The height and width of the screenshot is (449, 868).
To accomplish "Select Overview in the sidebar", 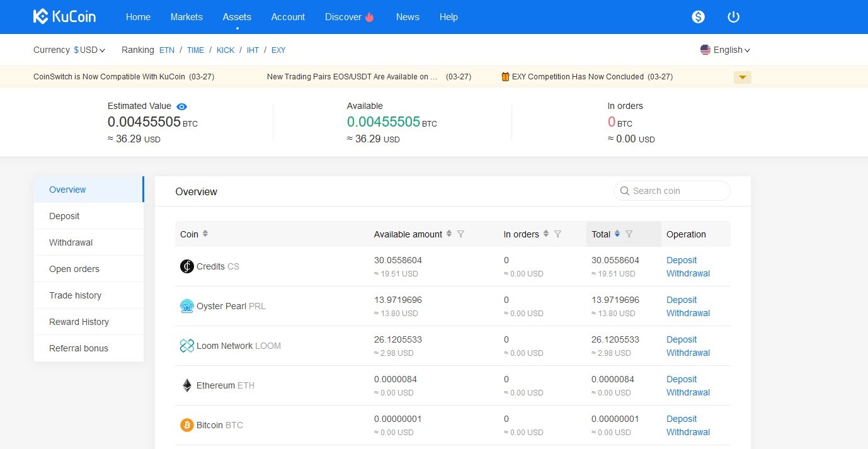I will tap(89, 190).
